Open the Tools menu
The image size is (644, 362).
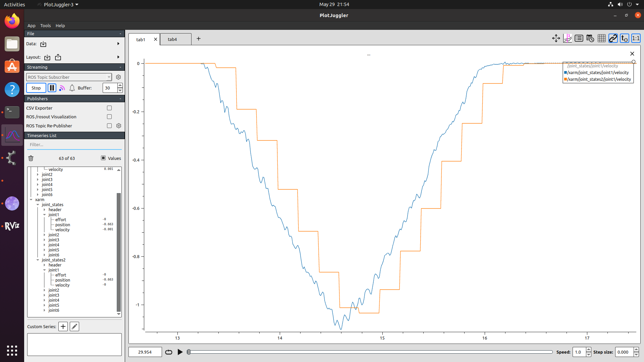tap(45, 25)
